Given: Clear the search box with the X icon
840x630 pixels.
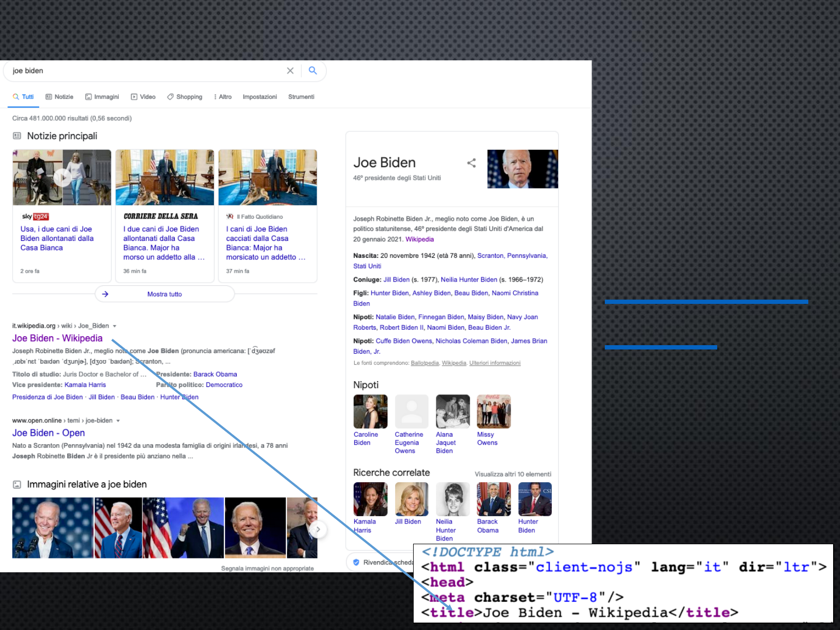Looking at the screenshot, I should tap(290, 70).
